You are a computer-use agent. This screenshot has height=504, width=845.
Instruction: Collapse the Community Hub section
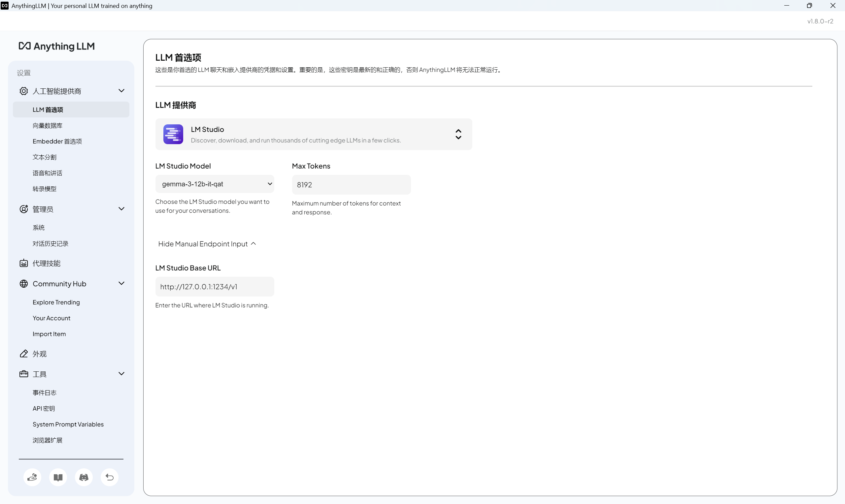[x=121, y=283]
